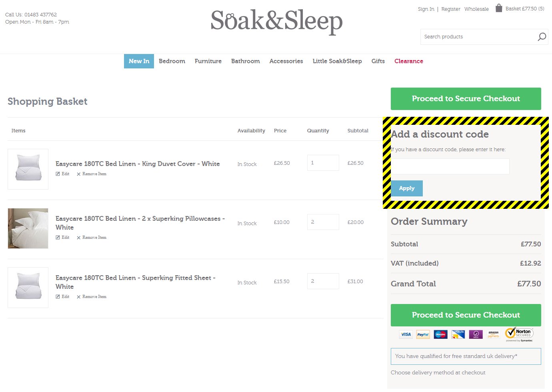The height and width of the screenshot is (392, 552).
Task: Open the Sign In link
Action: pyautogui.click(x=426, y=9)
